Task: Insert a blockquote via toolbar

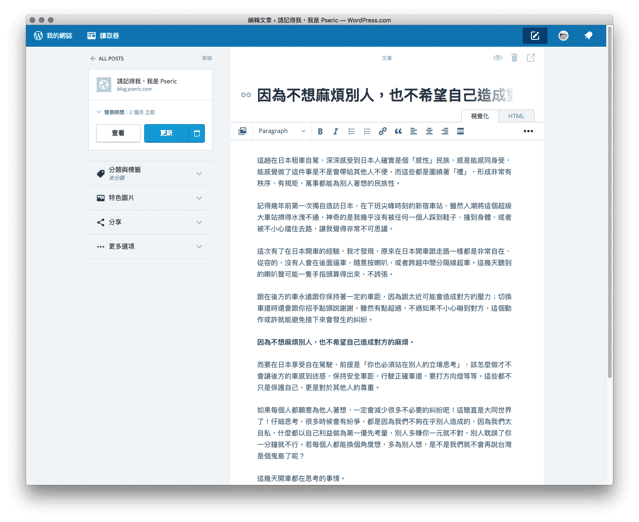Action: 398,131
